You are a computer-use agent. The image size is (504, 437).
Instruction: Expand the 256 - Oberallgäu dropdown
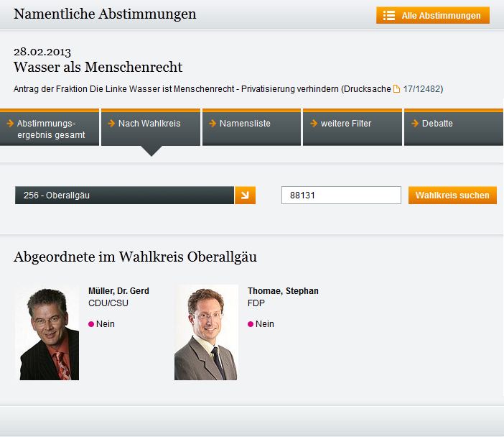pyautogui.click(x=124, y=195)
